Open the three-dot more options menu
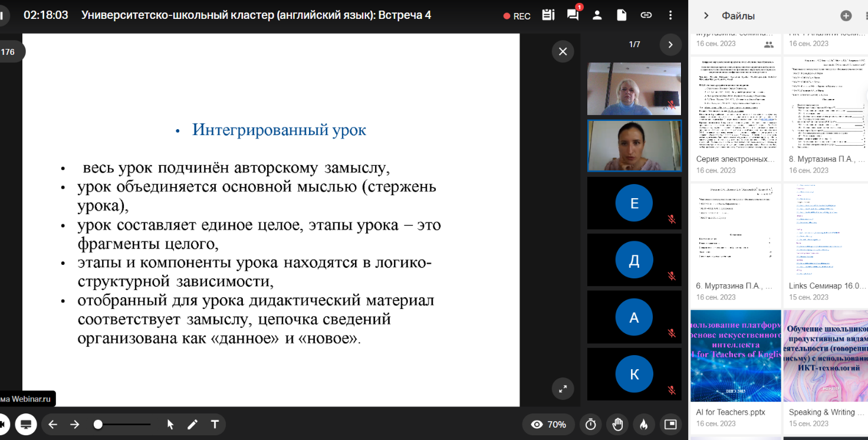 (670, 15)
